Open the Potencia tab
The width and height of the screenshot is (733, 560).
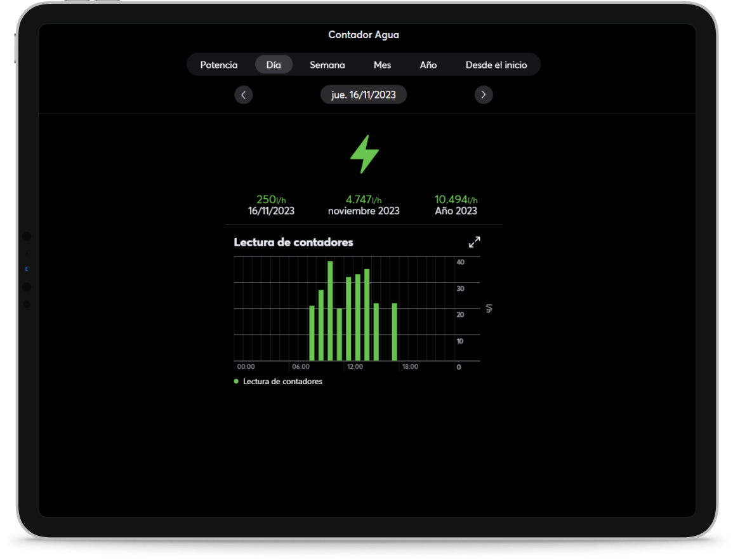point(219,65)
